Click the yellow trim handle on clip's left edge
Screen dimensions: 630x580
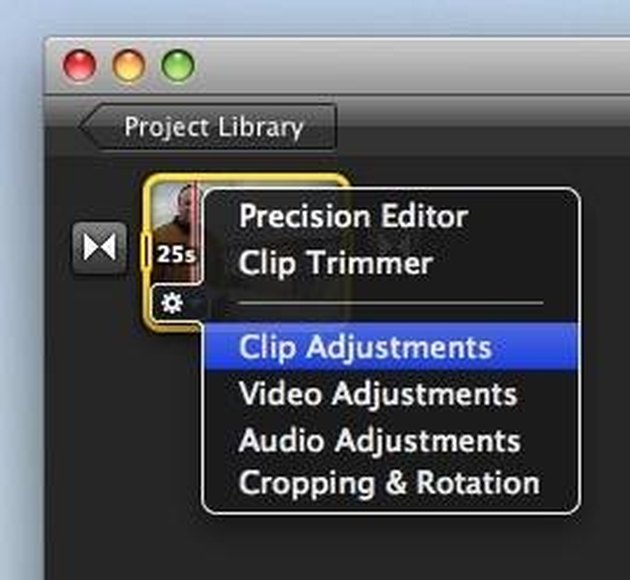point(147,252)
